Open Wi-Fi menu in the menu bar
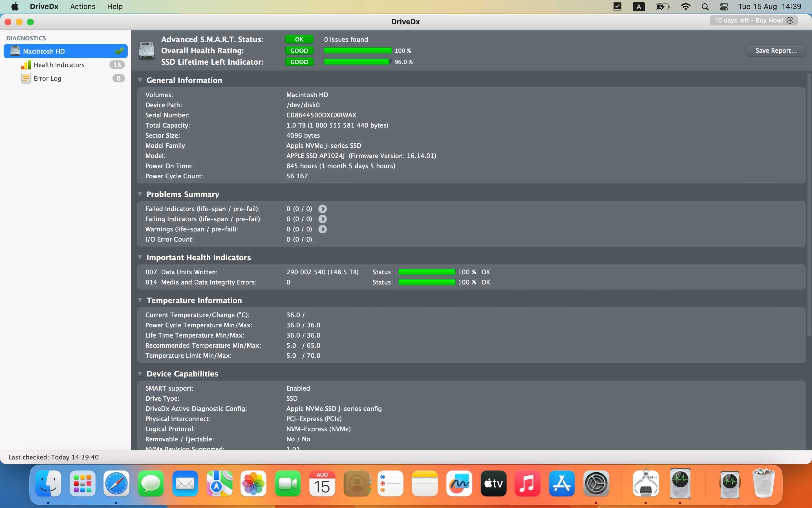Screen dimensions: 812x508 685,7
